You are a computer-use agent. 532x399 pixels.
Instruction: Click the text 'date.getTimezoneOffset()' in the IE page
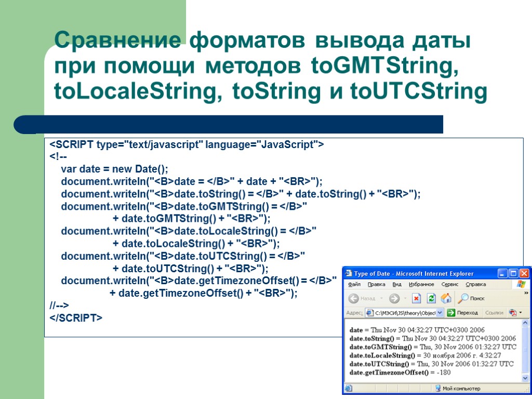(x=389, y=373)
